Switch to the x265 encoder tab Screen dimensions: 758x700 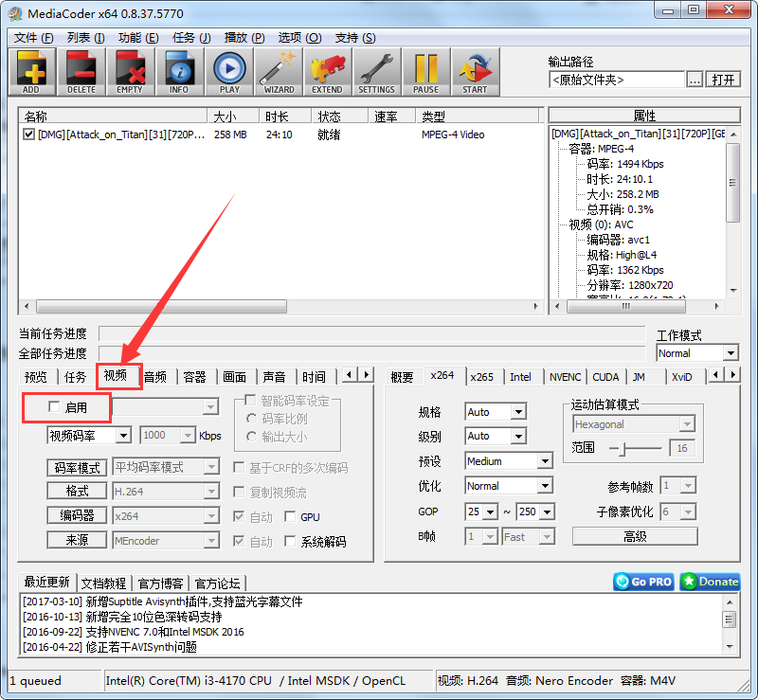click(x=483, y=376)
